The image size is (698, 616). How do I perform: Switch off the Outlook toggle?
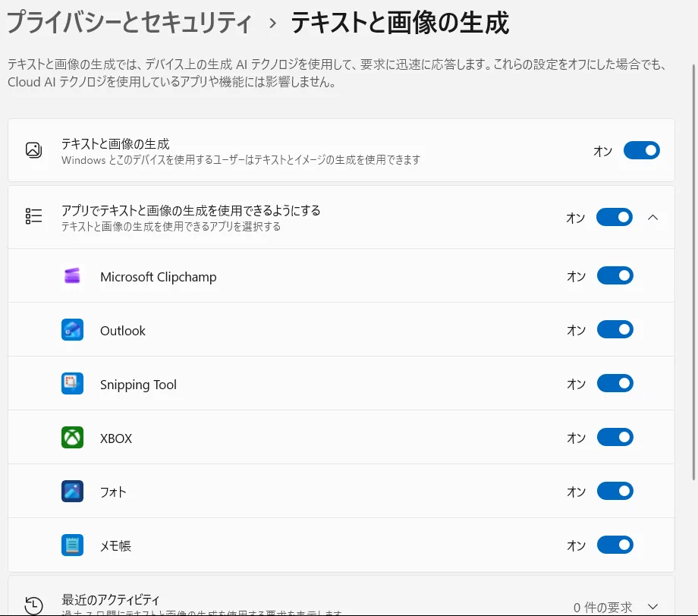tap(615, 330)
